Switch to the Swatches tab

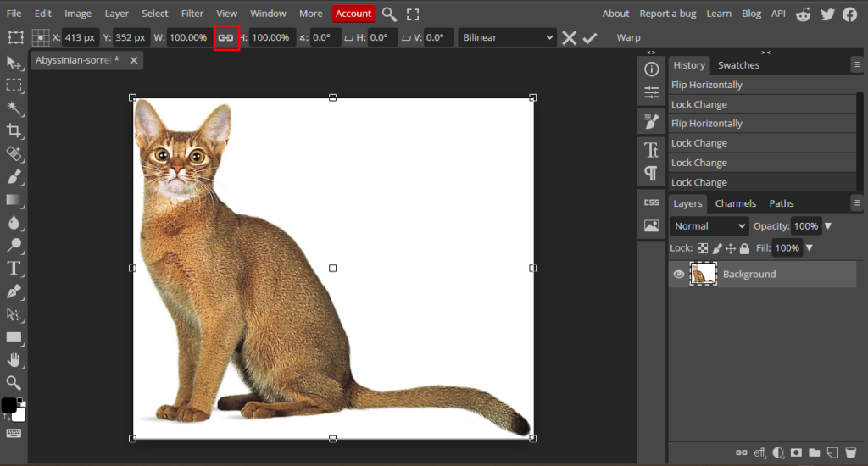[738, 65]
